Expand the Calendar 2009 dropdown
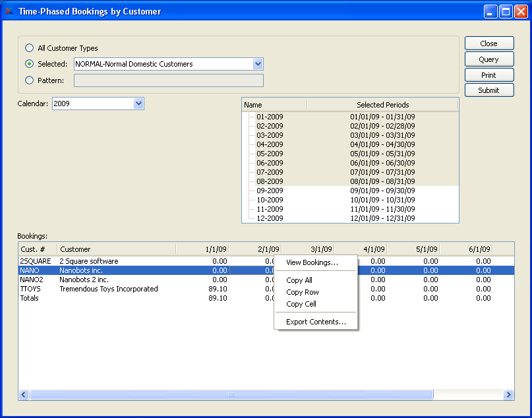Viewport: 532px width, 418px height. point(138,104)
